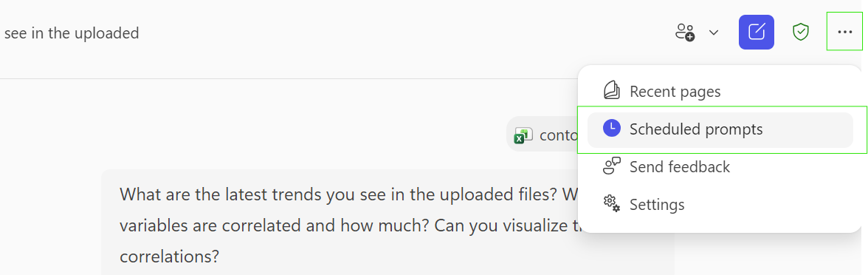Click the conversation title "see in the uploaded"
Viewport: 868px width, 275px height.
coord(72,33)
